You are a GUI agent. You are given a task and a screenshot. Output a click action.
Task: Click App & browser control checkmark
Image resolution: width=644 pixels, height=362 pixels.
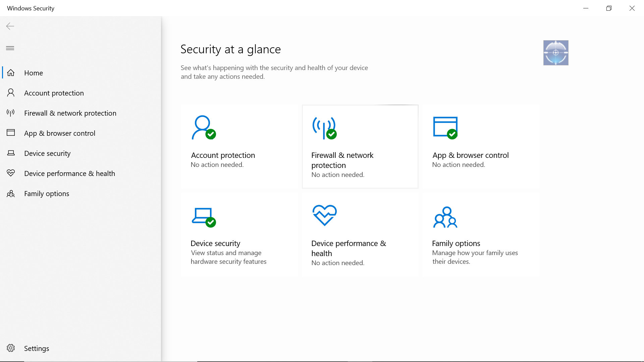(x=452, y=134)
